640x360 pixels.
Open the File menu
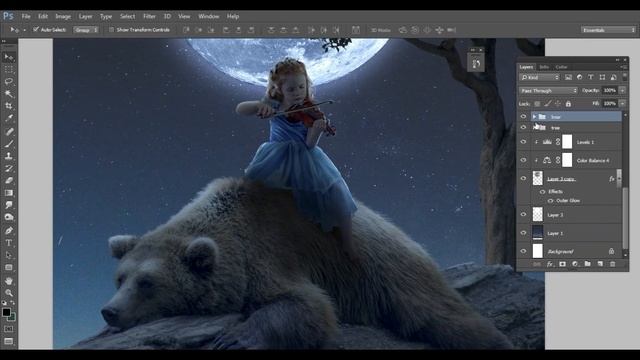pos(26,16)
